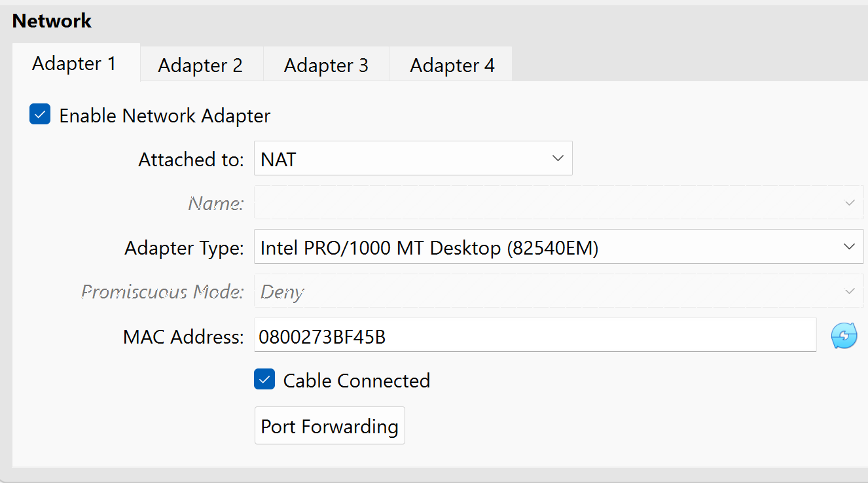Click the "Adapter Type:" label
The width and height of the screenshot is (868, 483).
(x=184, y=248)
